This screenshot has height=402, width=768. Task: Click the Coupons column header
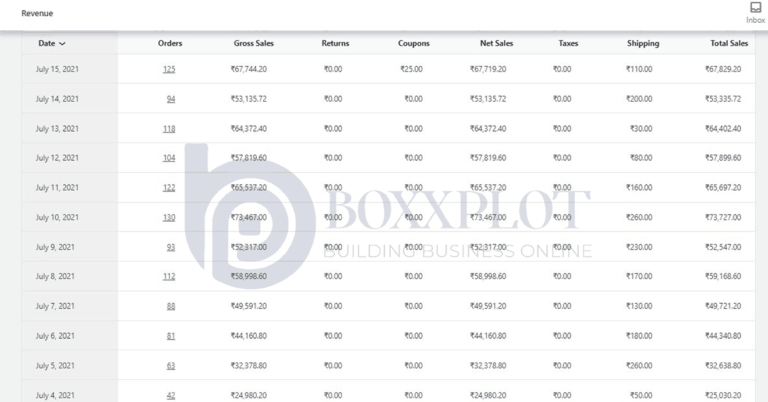pos(414,44)
